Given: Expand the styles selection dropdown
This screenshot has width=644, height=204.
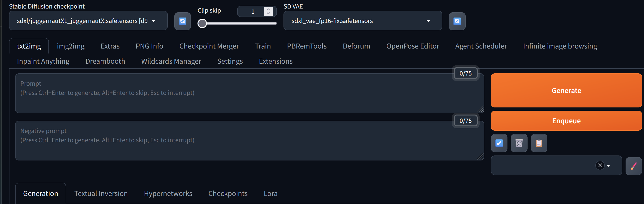Looking at the screenshot, I should coord(609,165).
